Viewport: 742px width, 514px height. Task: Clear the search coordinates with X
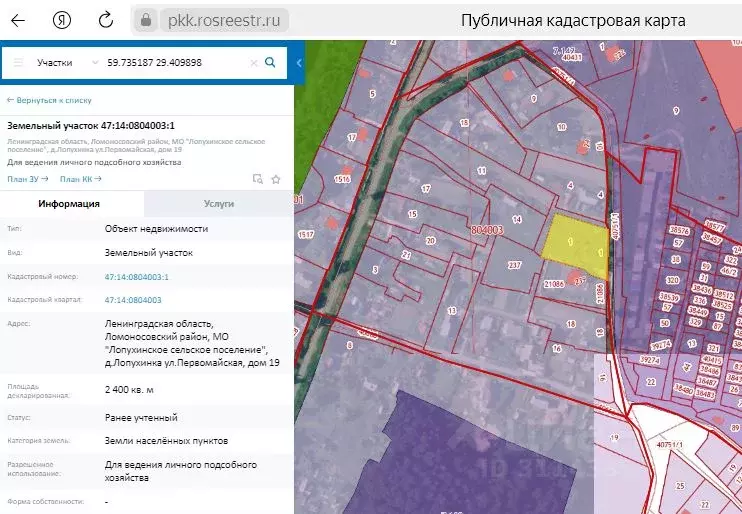254,63
